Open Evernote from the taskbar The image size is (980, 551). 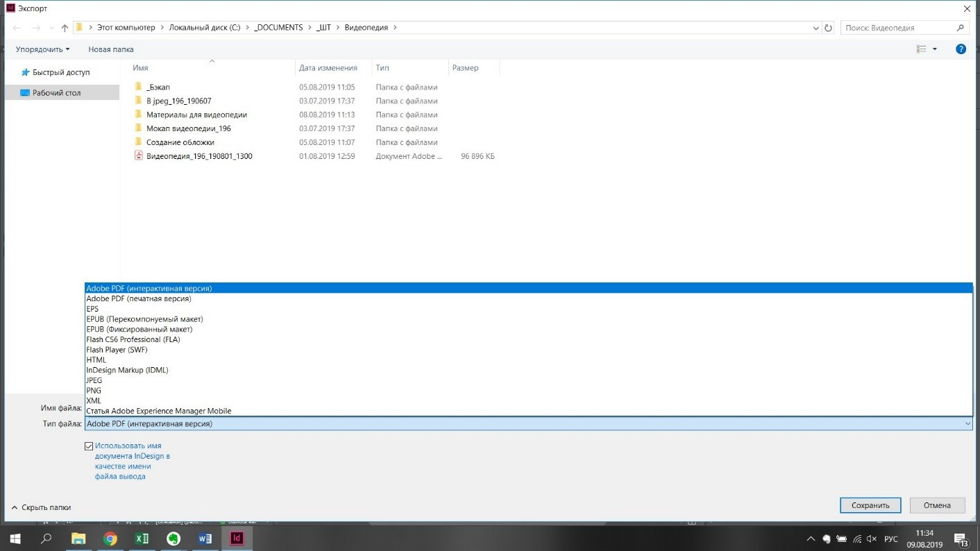[174, 539]
